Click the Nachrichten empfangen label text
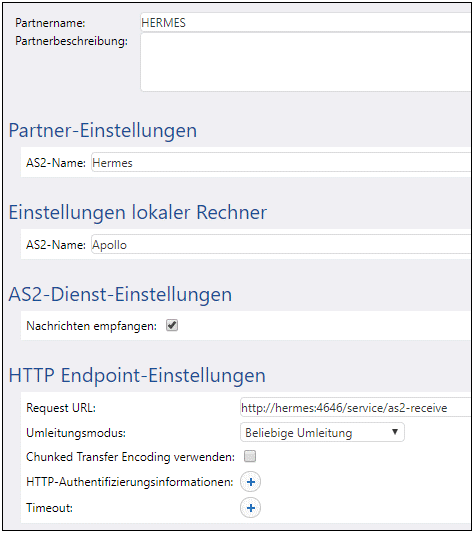The image size is (474, 533). click(x=91, y=326)
